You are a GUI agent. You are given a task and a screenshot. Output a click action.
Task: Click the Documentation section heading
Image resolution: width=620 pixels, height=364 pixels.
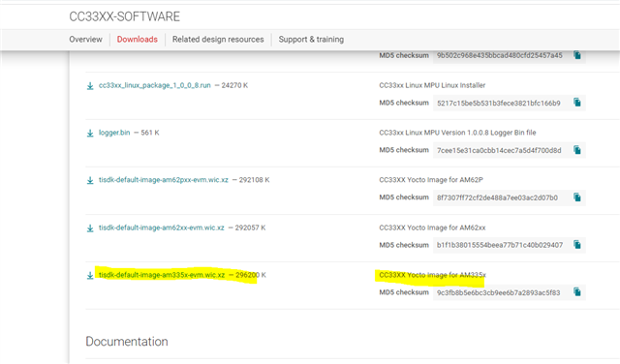[127, 342]
